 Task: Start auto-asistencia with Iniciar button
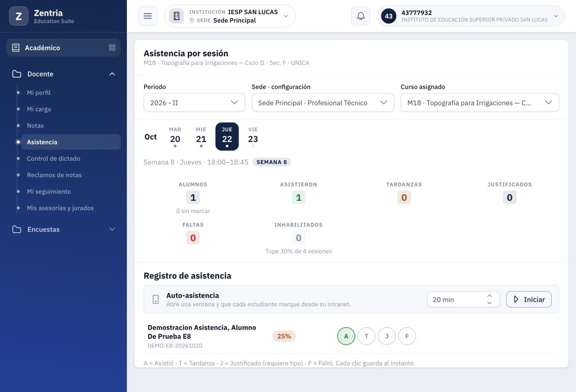pos(529,300)
